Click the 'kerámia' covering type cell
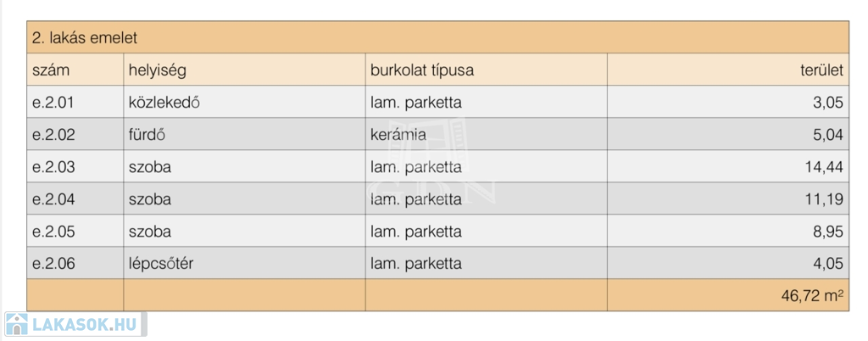868x341 pixels. 398,135
